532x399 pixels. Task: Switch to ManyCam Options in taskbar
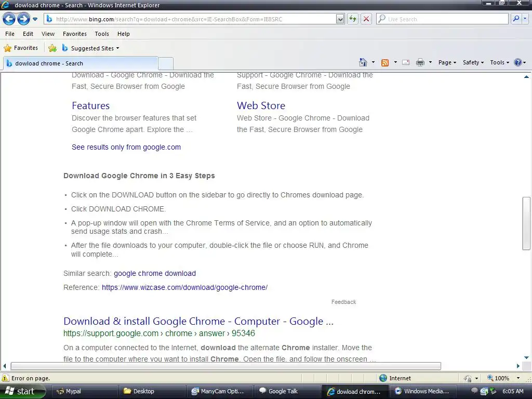(220, 391)
